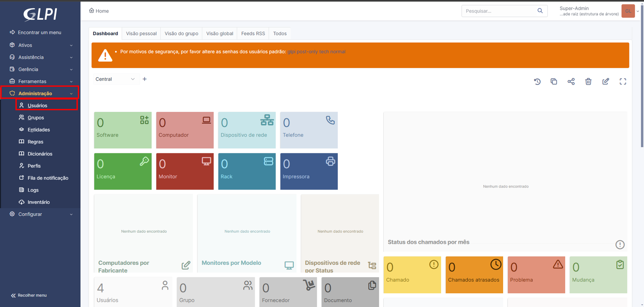
Task: Click the edit dashboard pencil icon
Action: tap(605, 82)
